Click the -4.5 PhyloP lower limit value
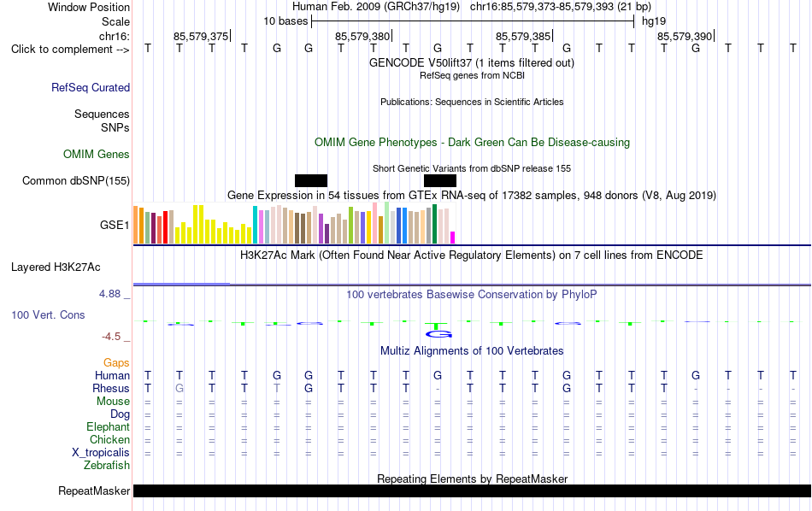Screen dimensions: 812x511 pos(111,337)
